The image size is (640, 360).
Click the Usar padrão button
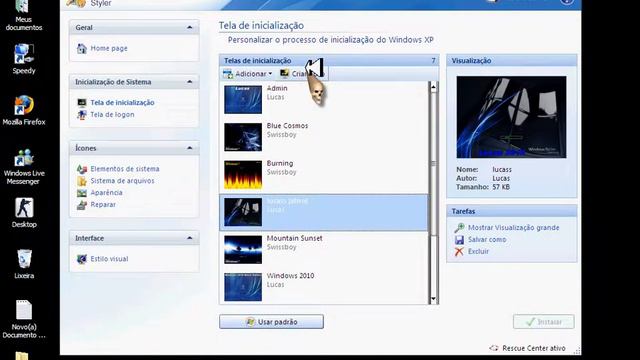point(271,322)
